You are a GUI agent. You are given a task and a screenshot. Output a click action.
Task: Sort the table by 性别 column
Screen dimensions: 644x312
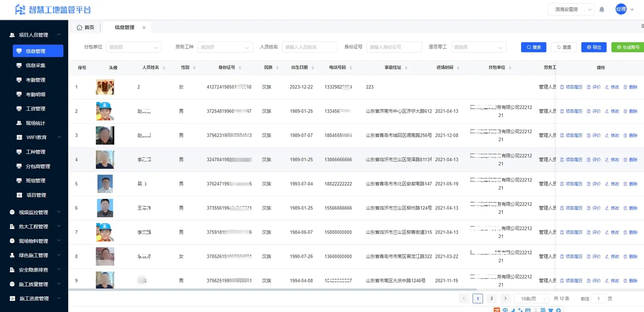click(194, 68)
